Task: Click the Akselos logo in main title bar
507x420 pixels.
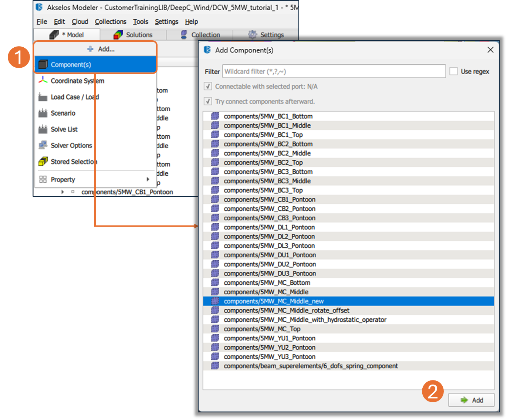Action: pyautogui.click(x=39, y=7)
